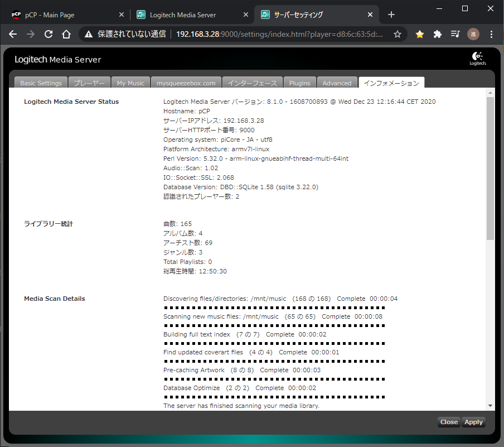Open a new browser tab
Viewport: 504px width, 447px height.
(391, 15)
